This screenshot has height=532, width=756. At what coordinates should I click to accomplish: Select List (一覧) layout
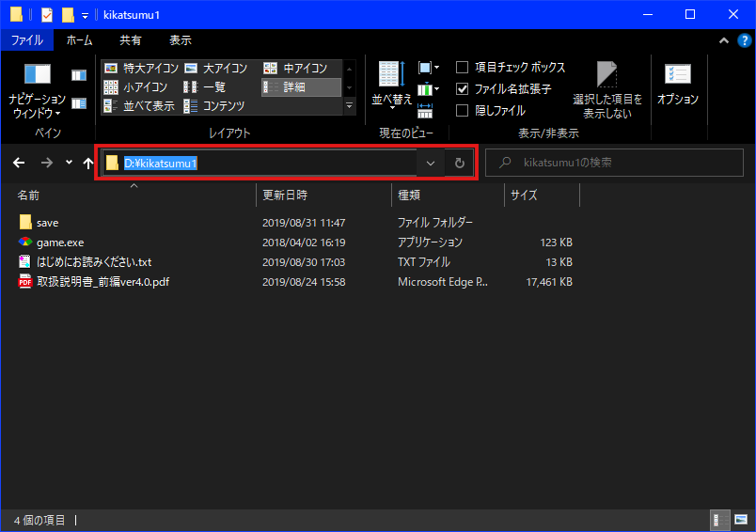click(x=204, y=87)
